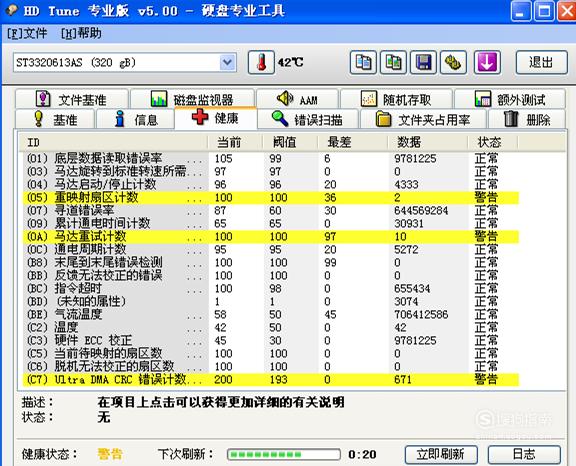Switch to the AAM tab
The image size is (576, 466).
point(297,99)
